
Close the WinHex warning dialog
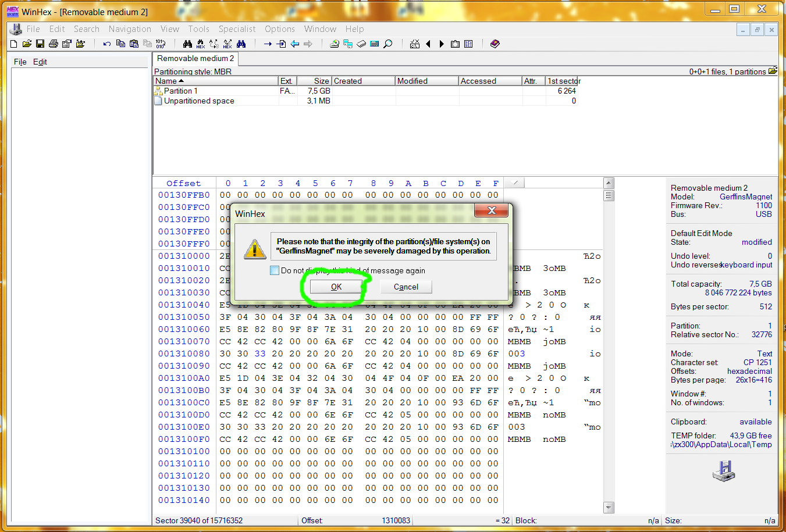[x=492, y=210]
